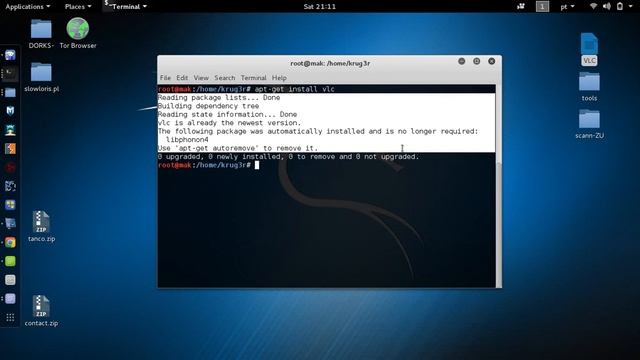
Task: Open the Search menu in the terminal window
Action: click(x=224, y=78)
